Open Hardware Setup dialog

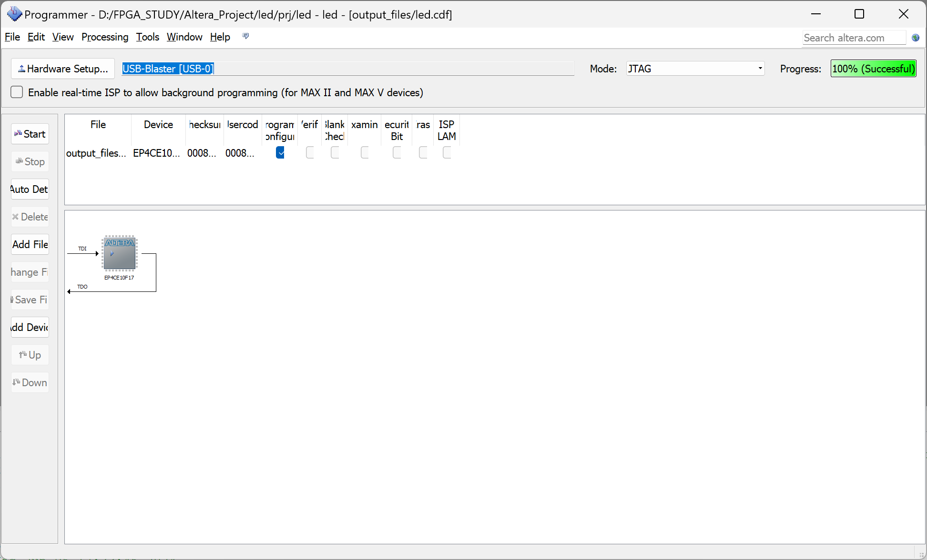click(63, 69)
